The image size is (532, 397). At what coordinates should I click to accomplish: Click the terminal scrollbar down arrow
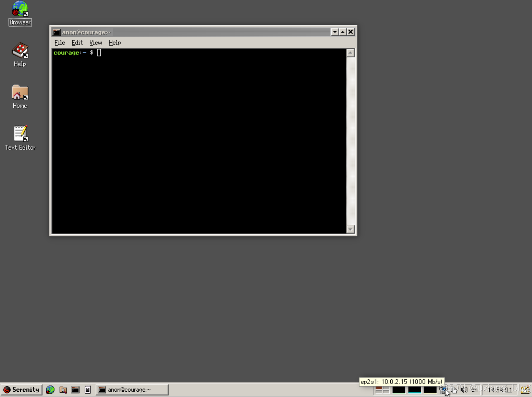(350, 229)
